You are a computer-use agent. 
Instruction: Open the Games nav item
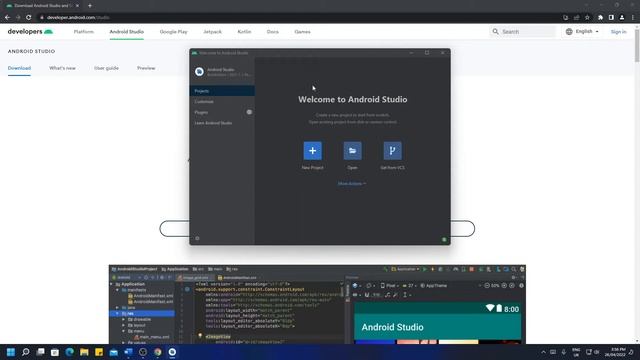[x=302, y=31]
